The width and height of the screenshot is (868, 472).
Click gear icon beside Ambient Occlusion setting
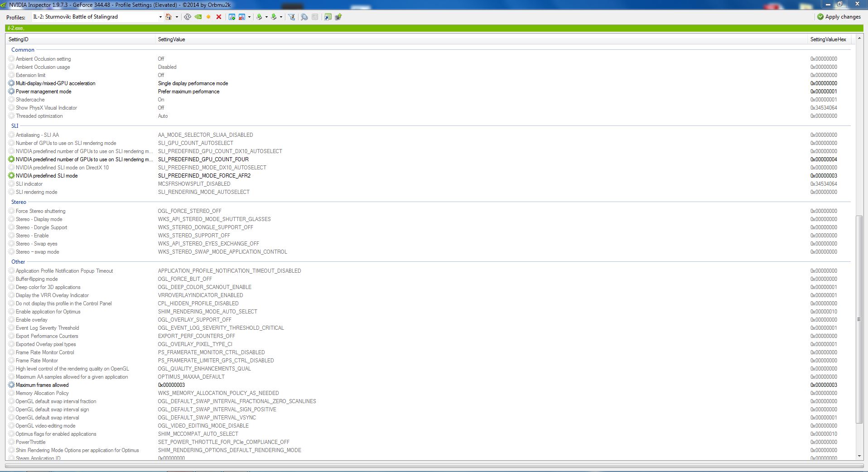click(11, 59)
